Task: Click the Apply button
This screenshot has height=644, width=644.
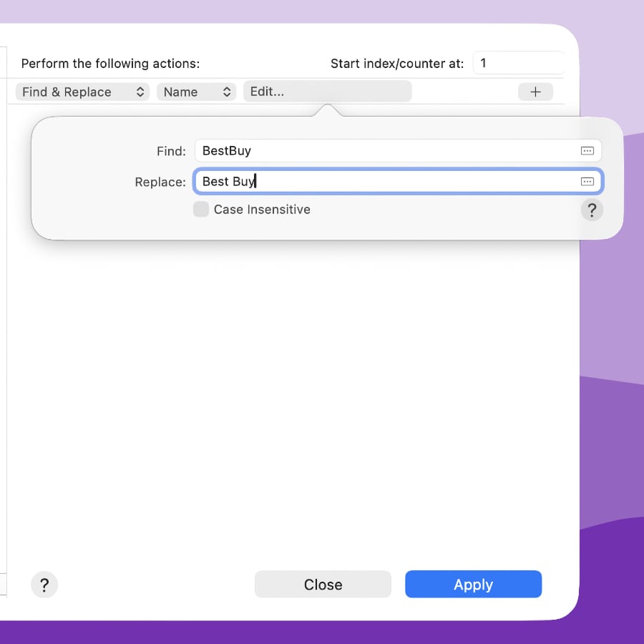Action: tap(473, 584)
